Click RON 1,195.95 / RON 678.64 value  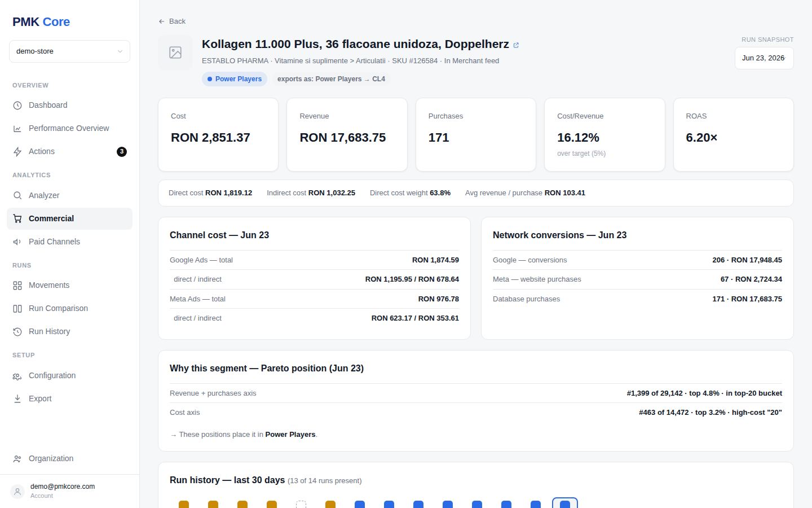coord(412,279)
